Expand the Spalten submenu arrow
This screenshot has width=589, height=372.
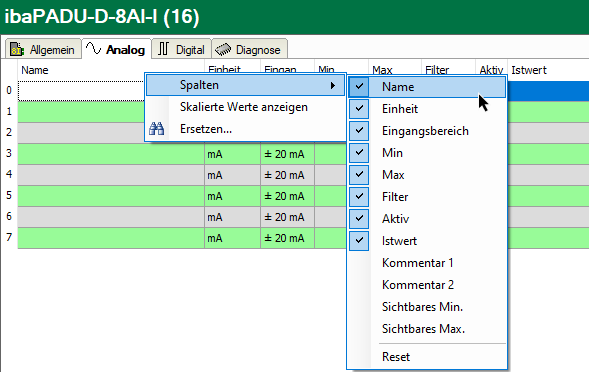coord(332,86)
